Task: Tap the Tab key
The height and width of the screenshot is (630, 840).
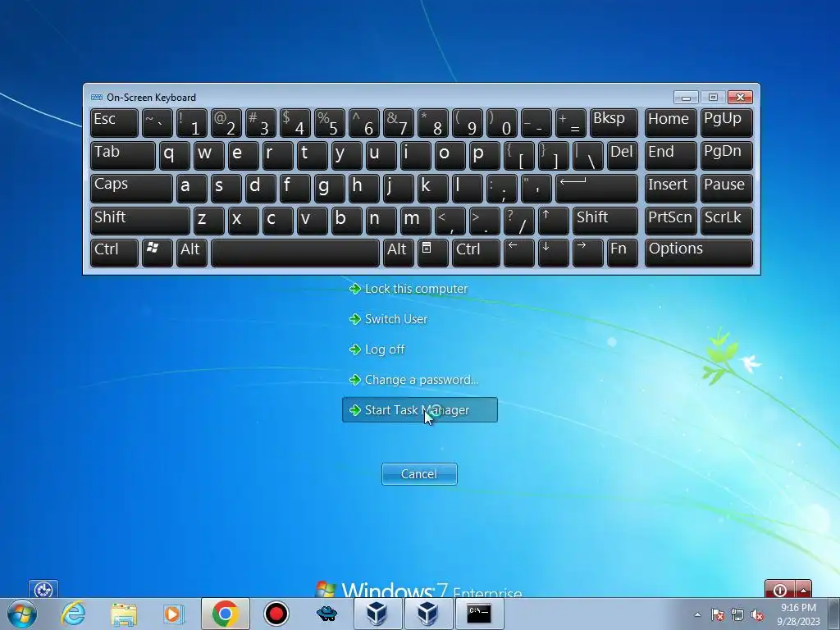Action: point(123,155)
